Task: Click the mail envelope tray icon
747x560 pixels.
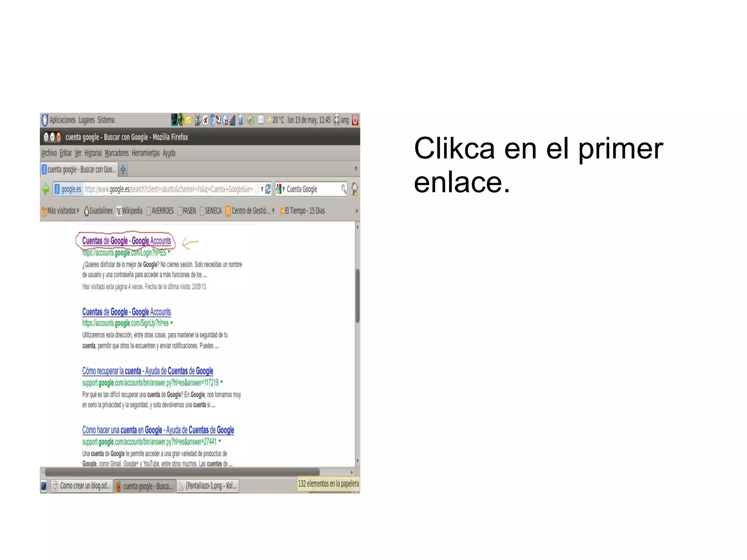Action: (261, 119)
